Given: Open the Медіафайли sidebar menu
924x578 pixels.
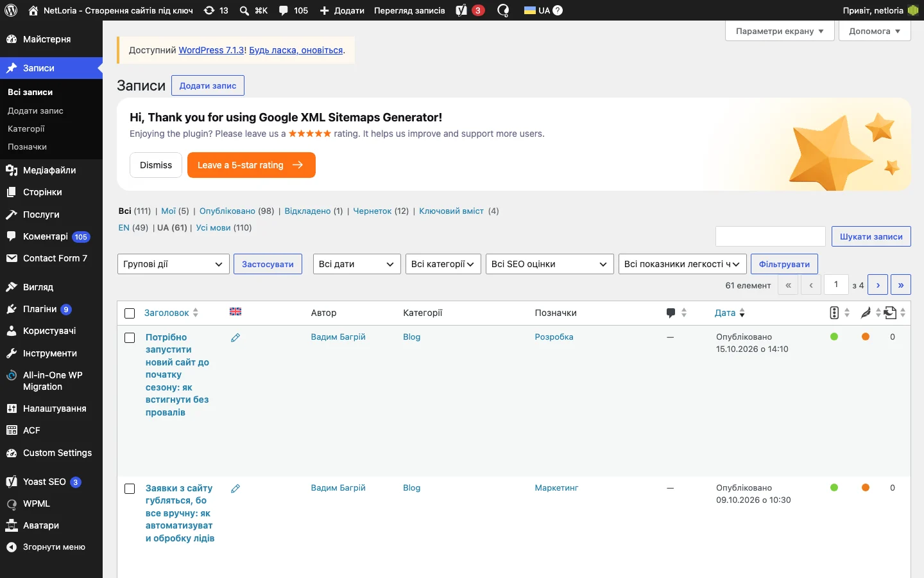Looking at the screenshot, I should 51,170.
